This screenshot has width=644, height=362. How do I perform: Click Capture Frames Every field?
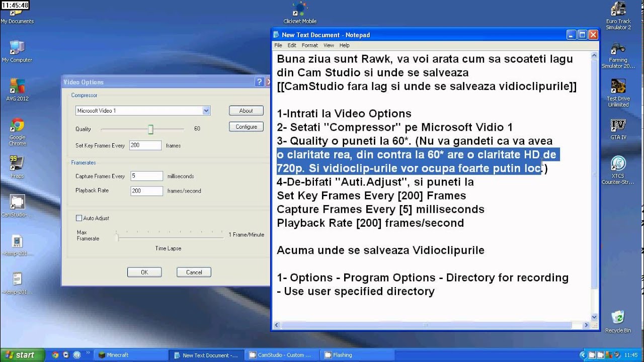pyautogui.click(x=146, y=176)
